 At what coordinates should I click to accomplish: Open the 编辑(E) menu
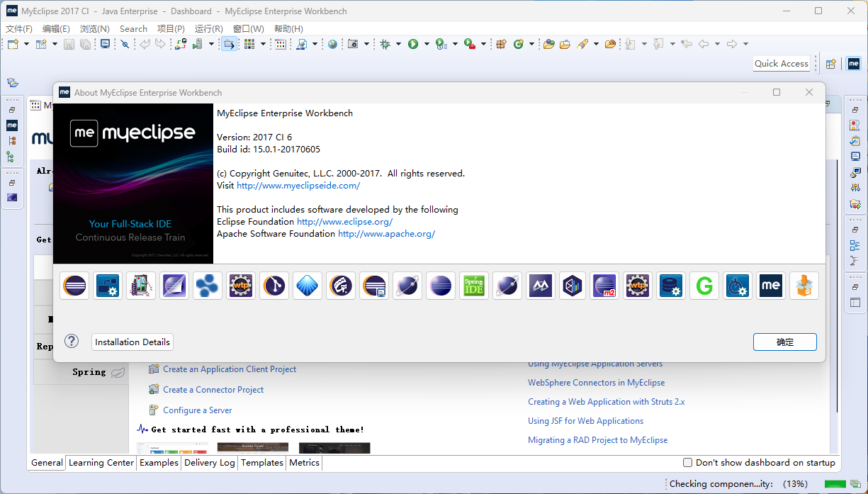[x=56, y=29]
